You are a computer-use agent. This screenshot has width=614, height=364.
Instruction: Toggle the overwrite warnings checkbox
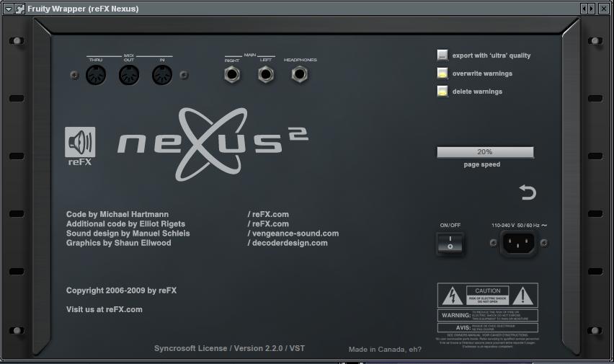pyautogui.click(x=442, y=74)
